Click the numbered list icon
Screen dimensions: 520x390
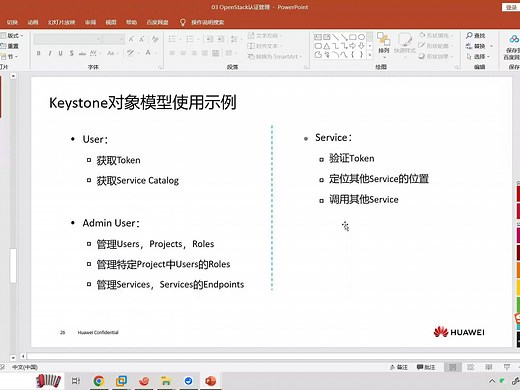click(190, 39)
